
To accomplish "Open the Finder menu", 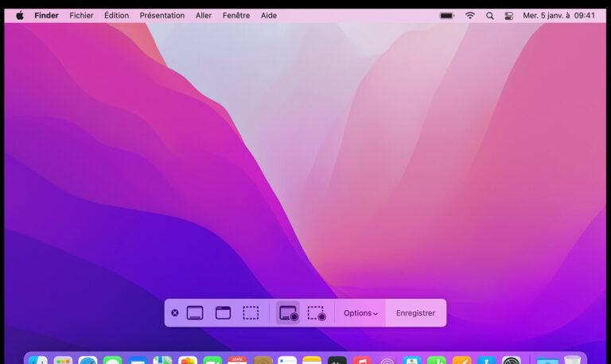I will pyautogui.click(x=46, y=16).
